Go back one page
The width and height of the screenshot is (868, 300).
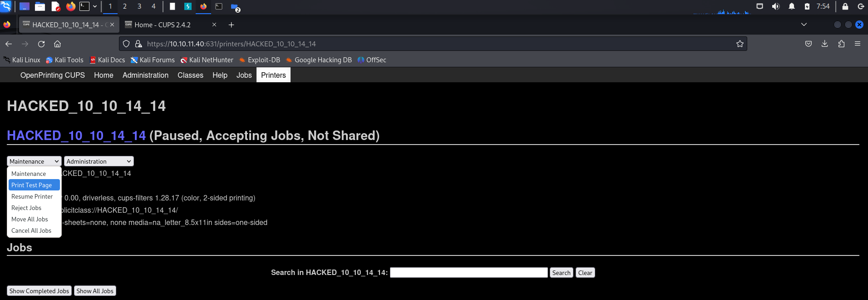(9, 44)
